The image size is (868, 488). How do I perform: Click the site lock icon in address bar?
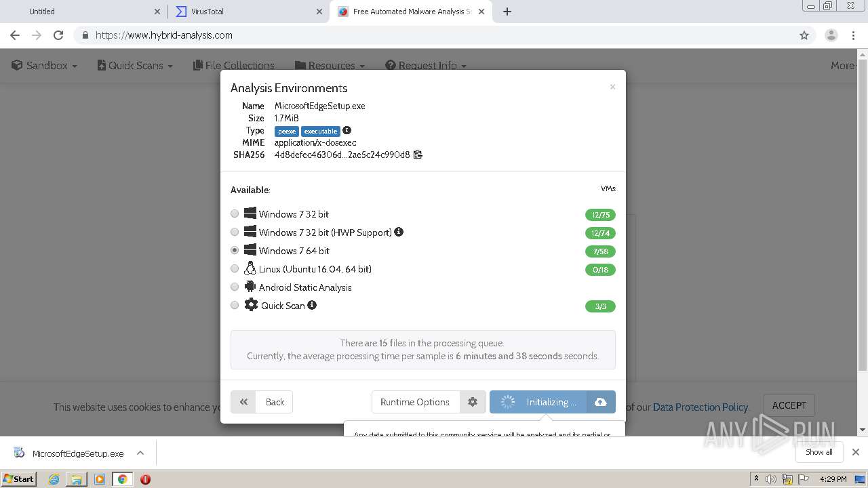85,35
